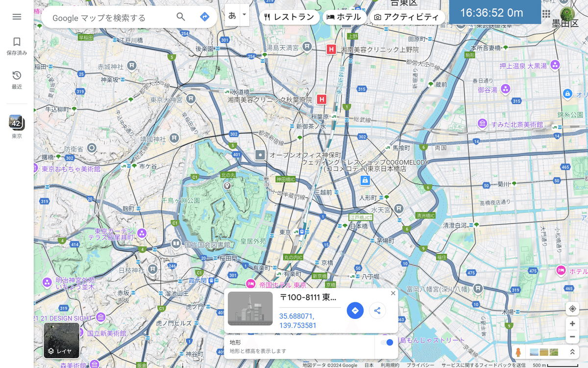Select the 防衛省 marker
588x368 pixels.
tap(91, 148)
